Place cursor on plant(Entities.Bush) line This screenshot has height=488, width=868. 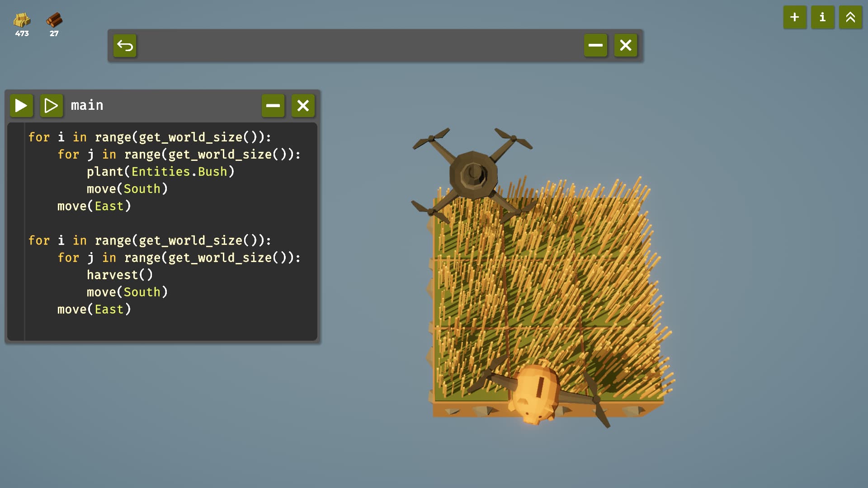(x=160, y=172)
